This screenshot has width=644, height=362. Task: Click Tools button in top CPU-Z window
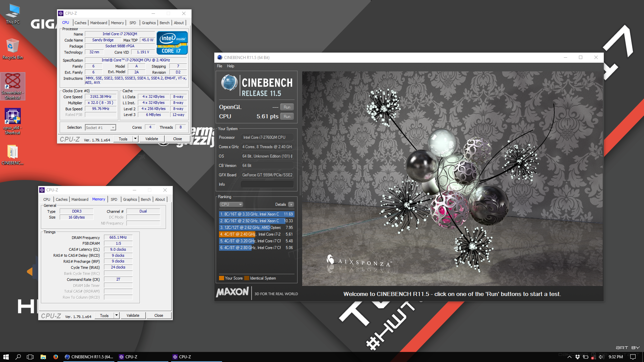tap(123, 139)
